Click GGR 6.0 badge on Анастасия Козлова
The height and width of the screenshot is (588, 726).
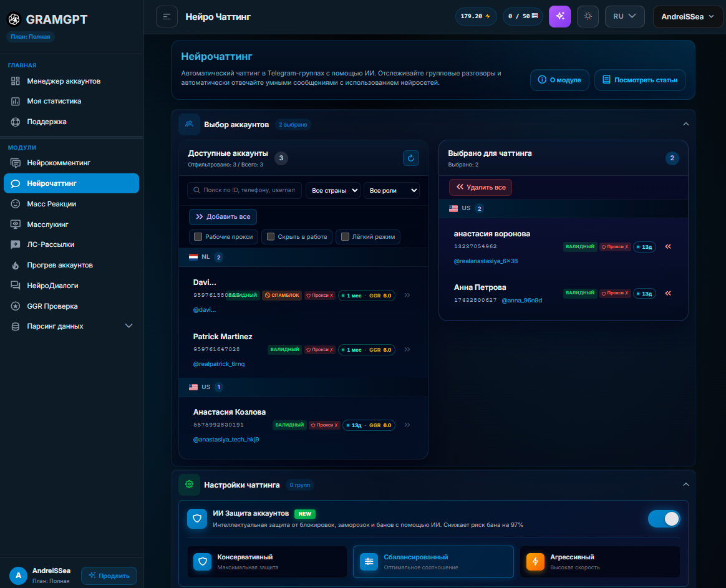click(x=380, y=425)
